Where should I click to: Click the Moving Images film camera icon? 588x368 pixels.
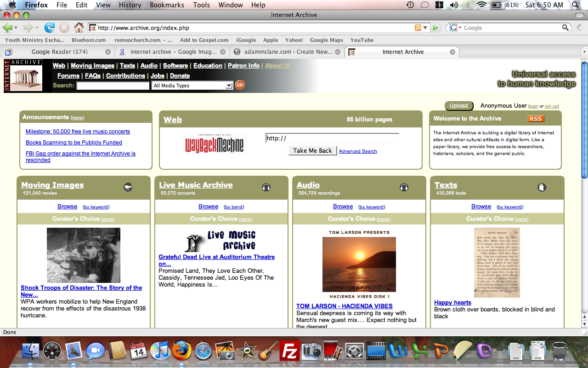[128, 187]
